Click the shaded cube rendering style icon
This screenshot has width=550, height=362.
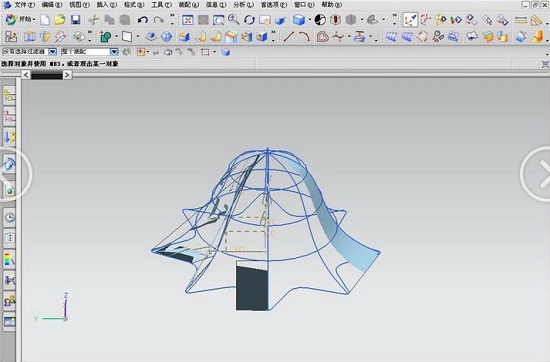299,20
